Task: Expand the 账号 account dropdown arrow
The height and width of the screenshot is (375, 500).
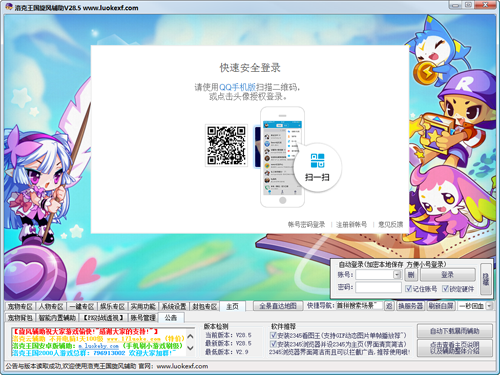Action: pyautogui.click(x=397, y=275)
